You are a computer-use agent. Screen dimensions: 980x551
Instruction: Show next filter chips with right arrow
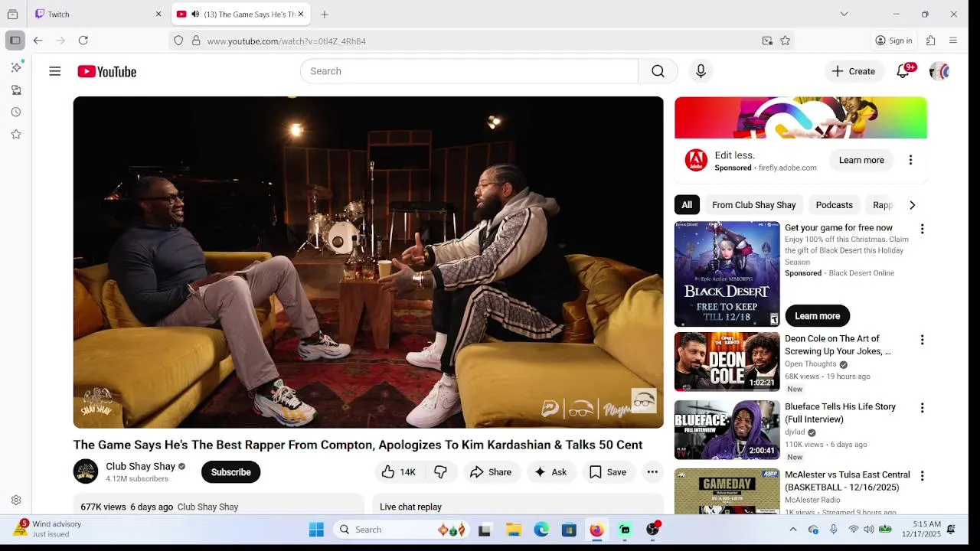[x=912, y=205]
